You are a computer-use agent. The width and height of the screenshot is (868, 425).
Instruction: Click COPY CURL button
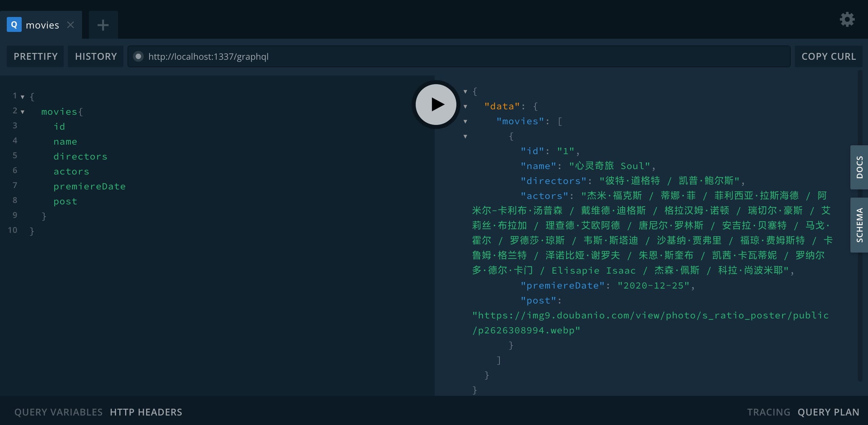coord(828,56)
